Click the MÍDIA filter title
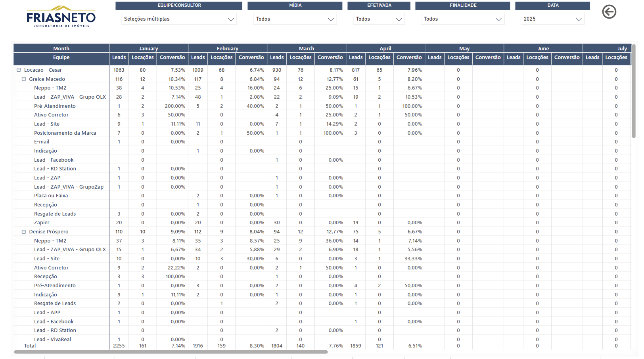The width and height of the screenshot is (644, 359). click(x=295, y=6)
